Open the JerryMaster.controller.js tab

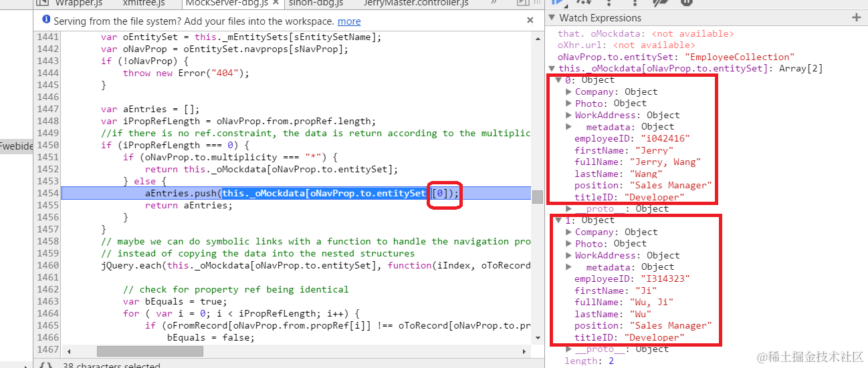coord(416,3)
